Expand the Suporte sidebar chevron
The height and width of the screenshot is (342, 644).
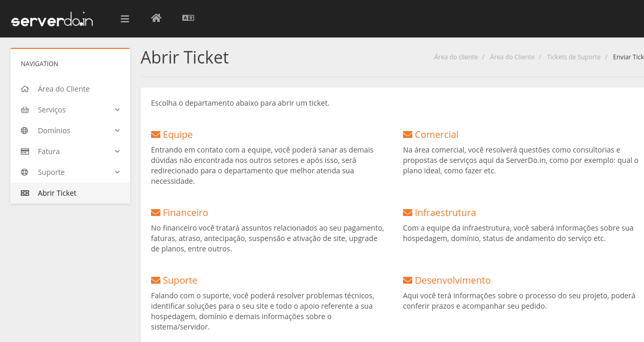coord(117,172)
